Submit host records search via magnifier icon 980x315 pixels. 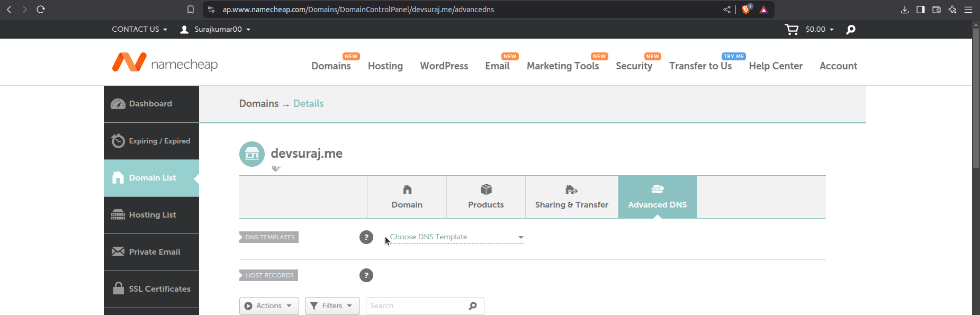click(x=473, y=306)
